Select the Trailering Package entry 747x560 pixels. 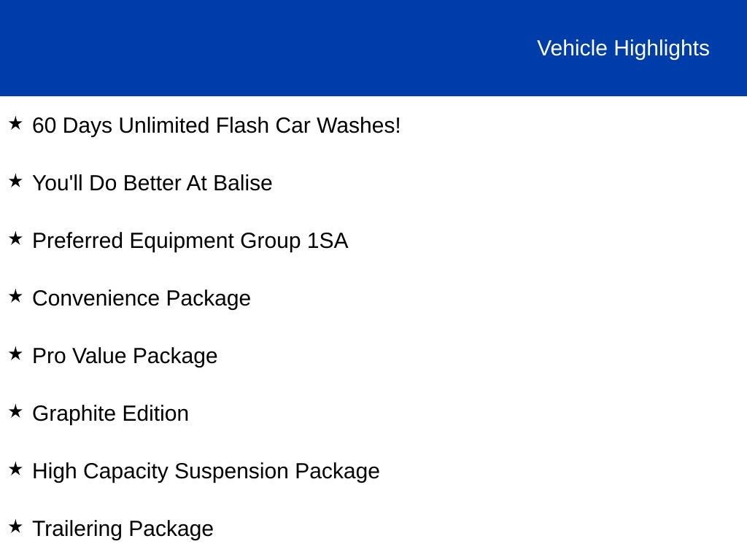pos(123,529)
